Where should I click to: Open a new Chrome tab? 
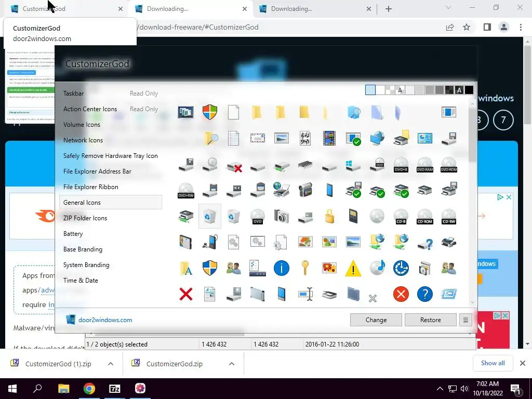389,9
